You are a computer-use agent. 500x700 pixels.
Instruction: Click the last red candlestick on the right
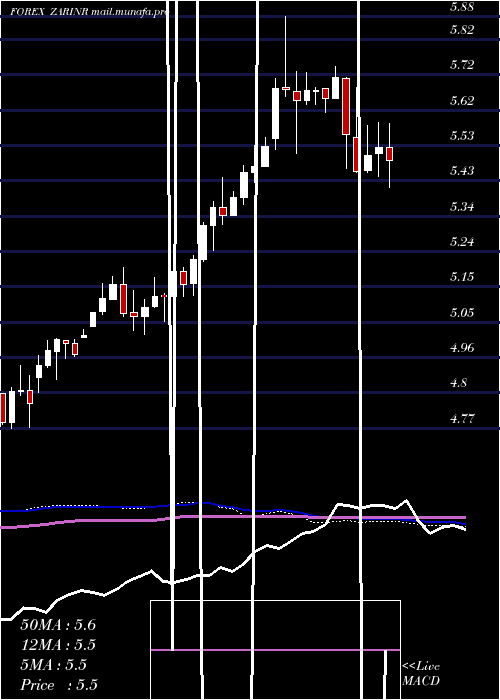389,154
